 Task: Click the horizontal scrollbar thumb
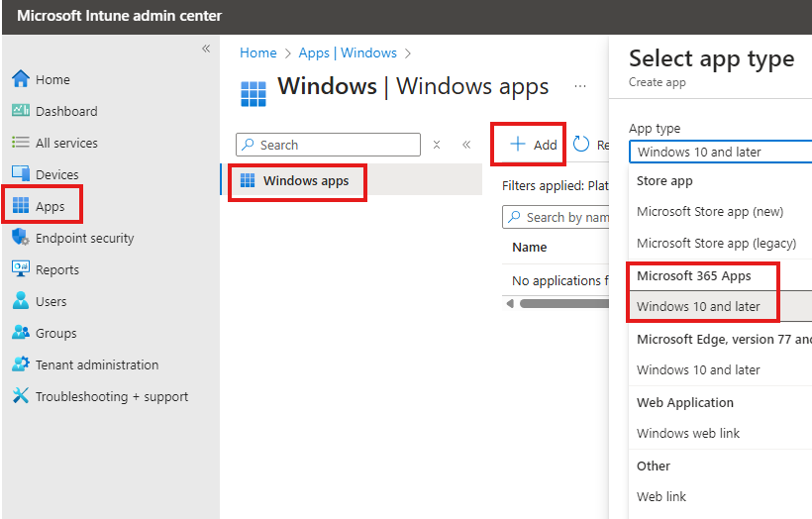pos(564,303)
